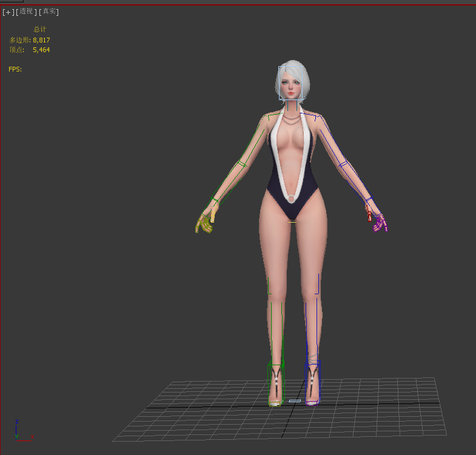476x455 pixels.
Task: Select the blue foot bone box
Action: pyautogui.click(x=312, y=381)
